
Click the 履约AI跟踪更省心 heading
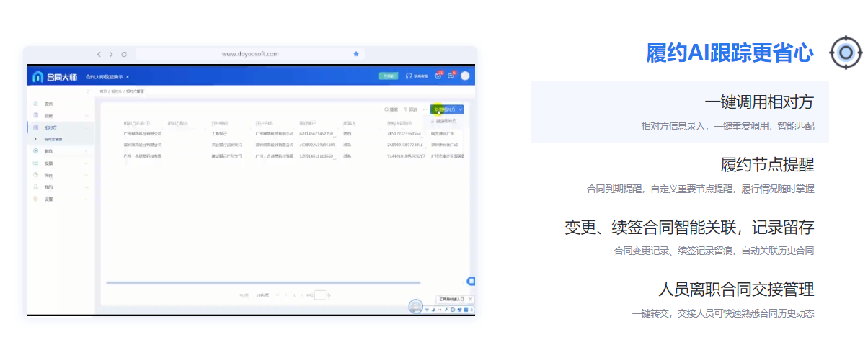click(x=730, y=53)
